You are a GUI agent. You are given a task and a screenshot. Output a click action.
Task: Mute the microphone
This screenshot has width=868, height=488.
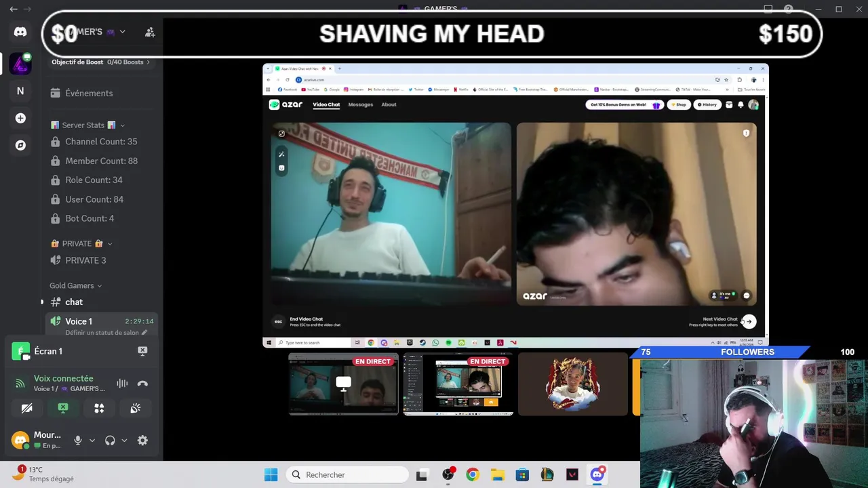point(78,440)
